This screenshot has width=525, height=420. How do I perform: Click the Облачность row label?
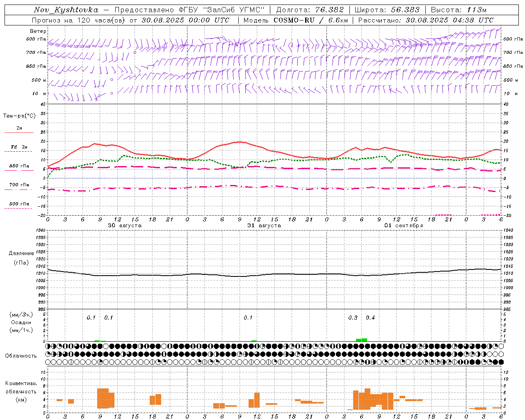tap(21, 356)
